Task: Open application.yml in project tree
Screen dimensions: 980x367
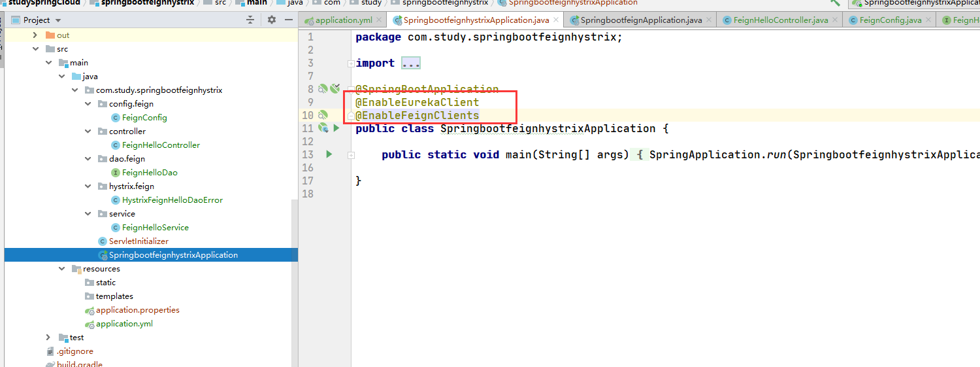Action: [124, 324]
